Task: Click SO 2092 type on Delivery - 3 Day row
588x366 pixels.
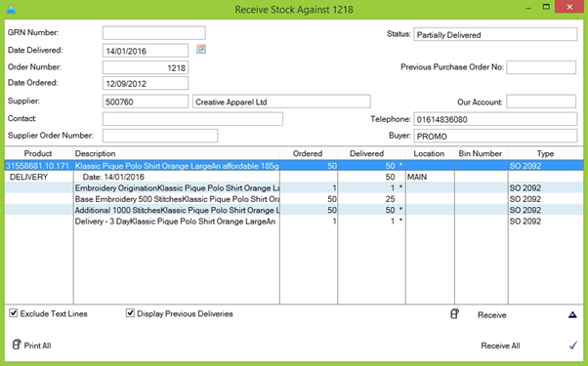Action: [525, 222]
